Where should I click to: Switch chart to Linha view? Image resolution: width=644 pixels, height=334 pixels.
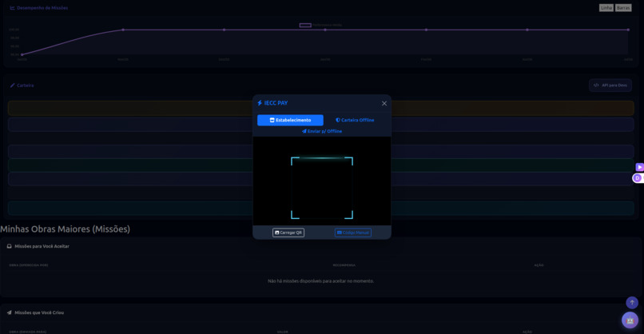pos(606,8)
